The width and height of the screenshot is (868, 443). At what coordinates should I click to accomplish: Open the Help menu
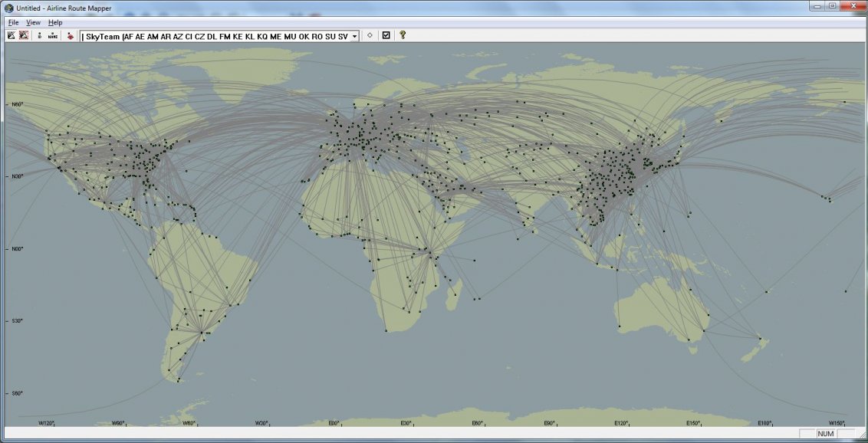coord(55,22)
